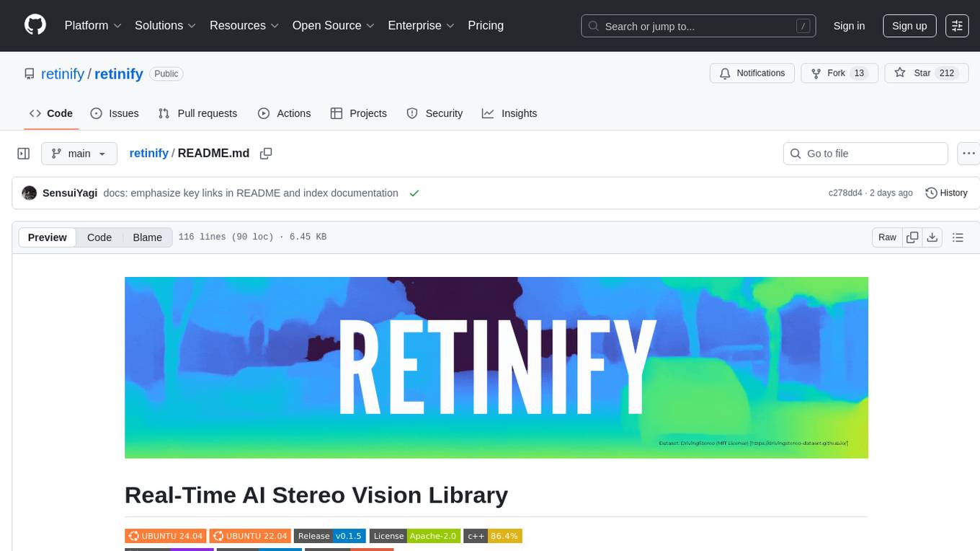980x551 pixels.
Task: Navigate to retinify root breadcrumb
Action: click(148, 154)
